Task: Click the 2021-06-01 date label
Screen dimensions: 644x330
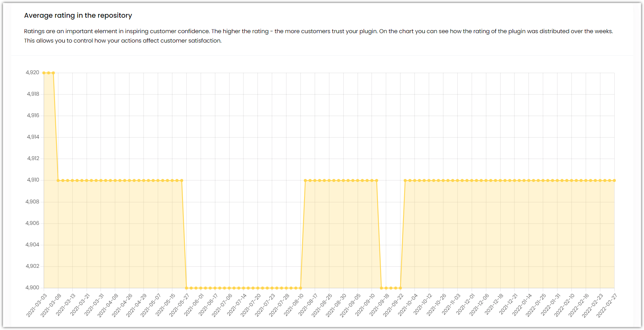Action: (x=194, y=306)
